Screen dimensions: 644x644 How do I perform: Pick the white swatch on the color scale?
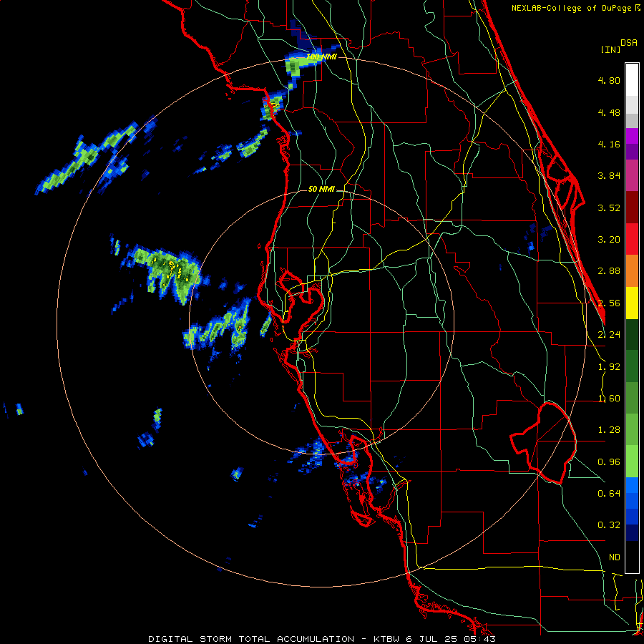click(x=632, y=80)
